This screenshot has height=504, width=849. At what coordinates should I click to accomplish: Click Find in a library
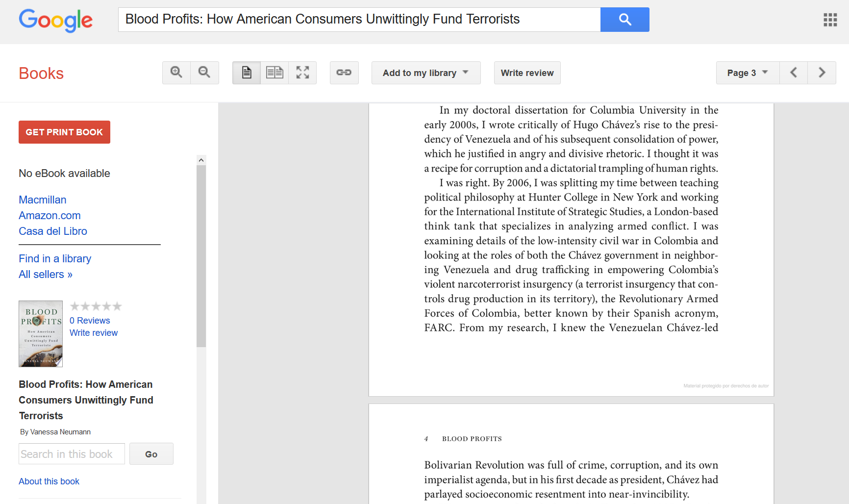55,258
